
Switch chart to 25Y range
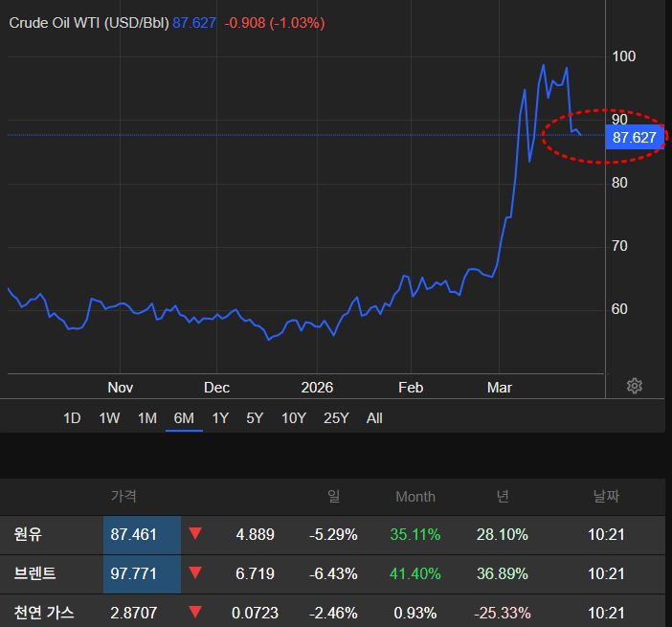coord(336,418)
